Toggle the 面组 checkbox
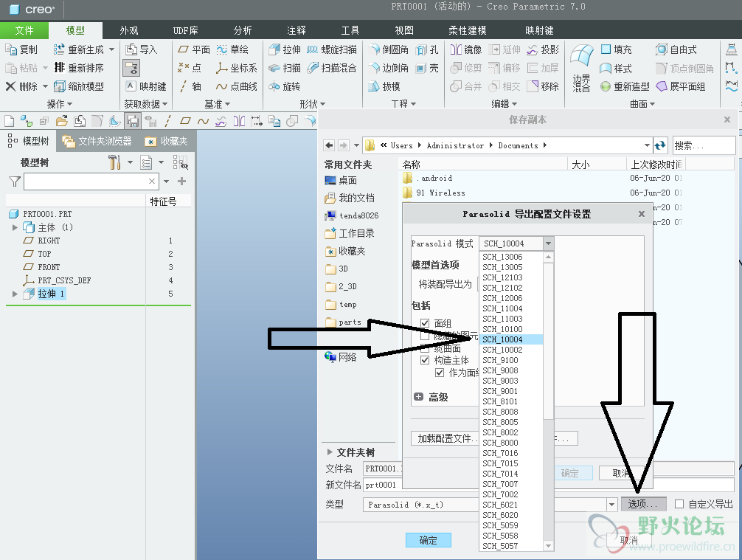 click(425, 323)
